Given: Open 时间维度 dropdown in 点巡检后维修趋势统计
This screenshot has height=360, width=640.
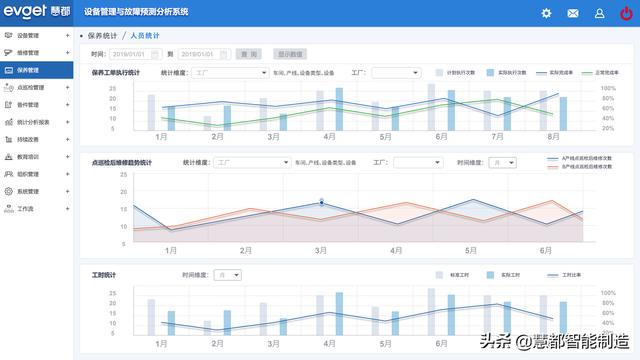Looking at the screenshot, I should click(x=502, y=162).
